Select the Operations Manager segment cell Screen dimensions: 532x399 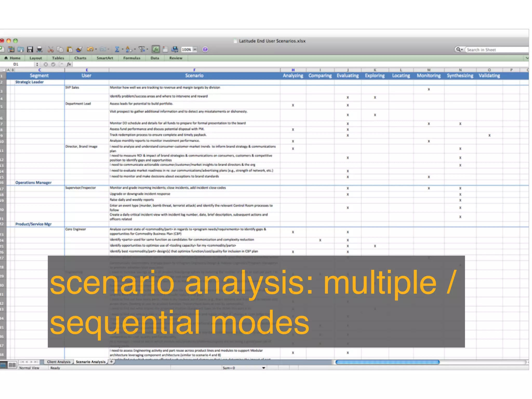(x=39, y=183)
